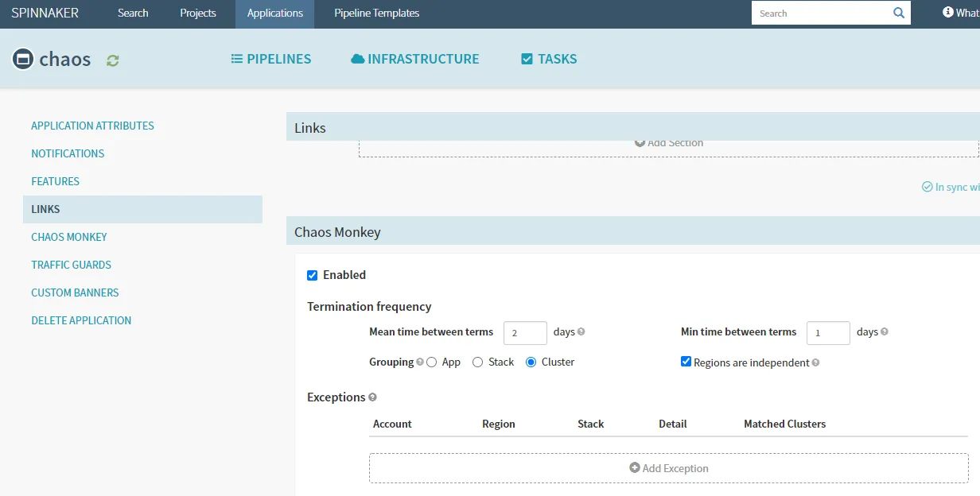Click the search magnifier icon
Screen dimensions: 980x496
pyautogui.click(x=899, y=13)
